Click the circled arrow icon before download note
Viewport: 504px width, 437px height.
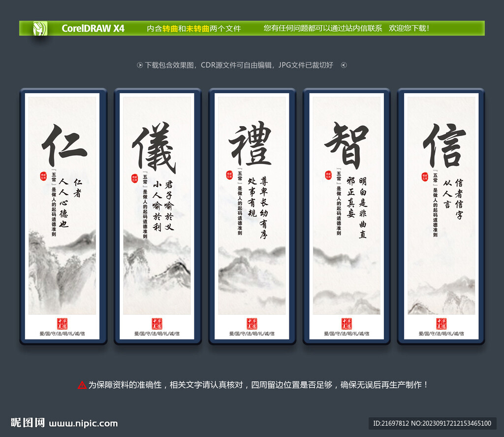pyautogui.click(x=140, y=64)
